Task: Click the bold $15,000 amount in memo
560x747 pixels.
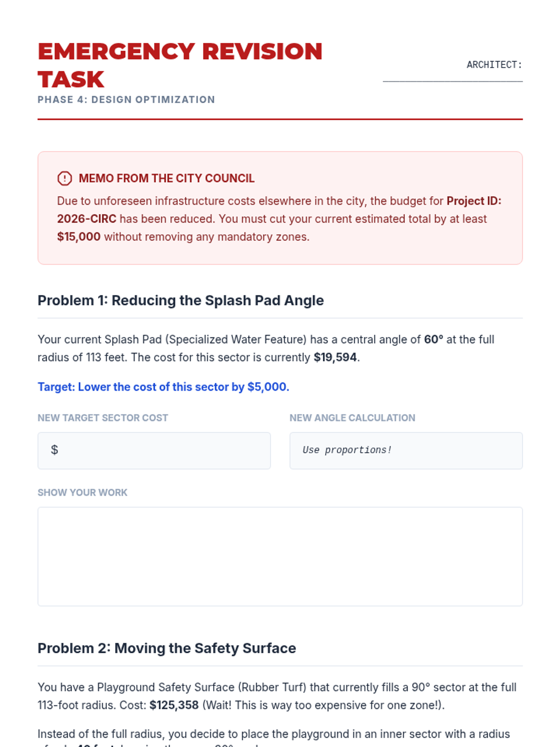Action: [x=78, y=237]
